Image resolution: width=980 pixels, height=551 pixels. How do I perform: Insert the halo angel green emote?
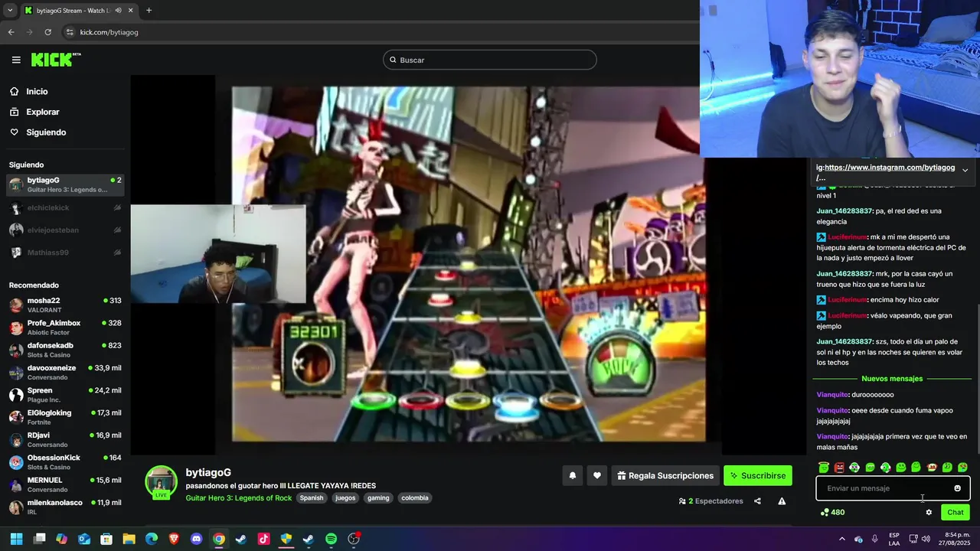pyautogui.click(x=824, y=468)
